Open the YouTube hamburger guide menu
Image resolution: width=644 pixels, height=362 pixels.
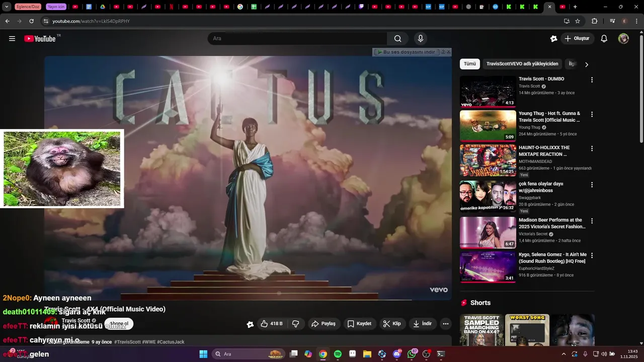click(x=12, y=39)
